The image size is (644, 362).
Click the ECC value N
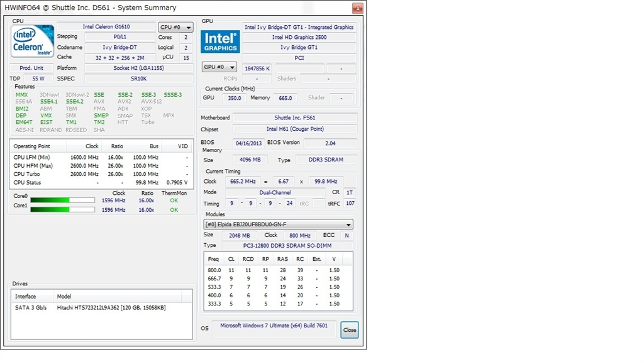point(347,236)
